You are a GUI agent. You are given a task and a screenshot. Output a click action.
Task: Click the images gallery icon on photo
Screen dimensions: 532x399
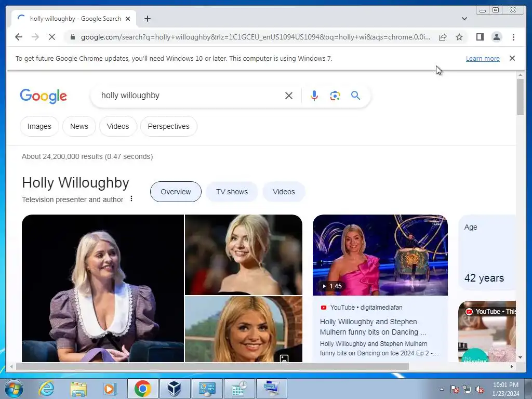[284, 358]
